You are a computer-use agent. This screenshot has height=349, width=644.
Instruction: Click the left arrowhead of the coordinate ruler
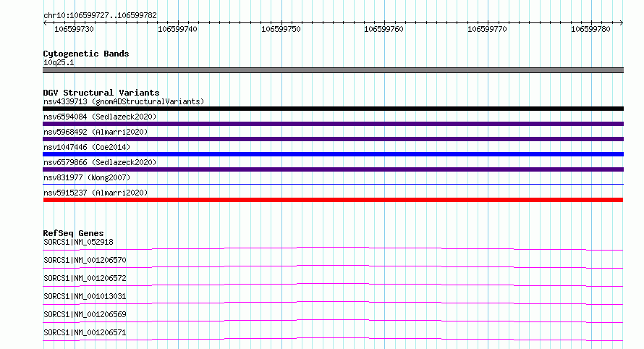click(45, 22)
